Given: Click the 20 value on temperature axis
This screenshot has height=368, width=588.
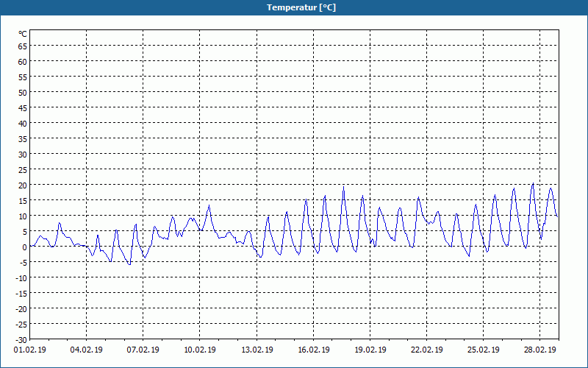Looking at the screenshot, I should 23,185.
